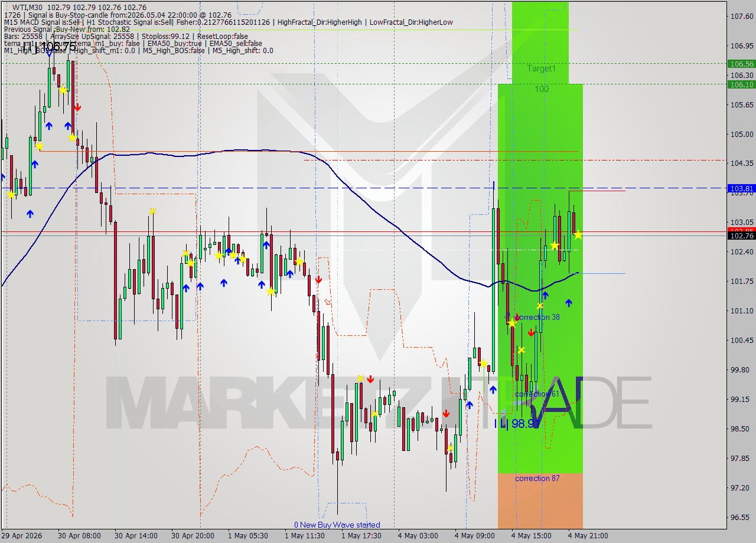Click the '0 New Buy Wave started' annotation

click(x=337, y=525)
